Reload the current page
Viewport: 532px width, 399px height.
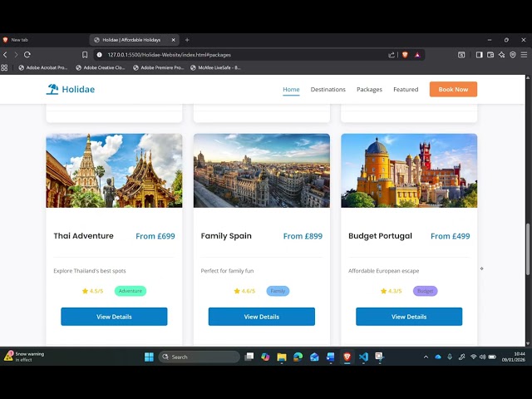tap(27, 55)
